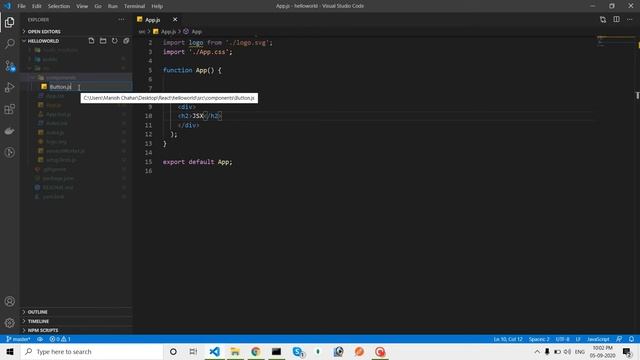Open the Manage gear icon

[10, 323]
